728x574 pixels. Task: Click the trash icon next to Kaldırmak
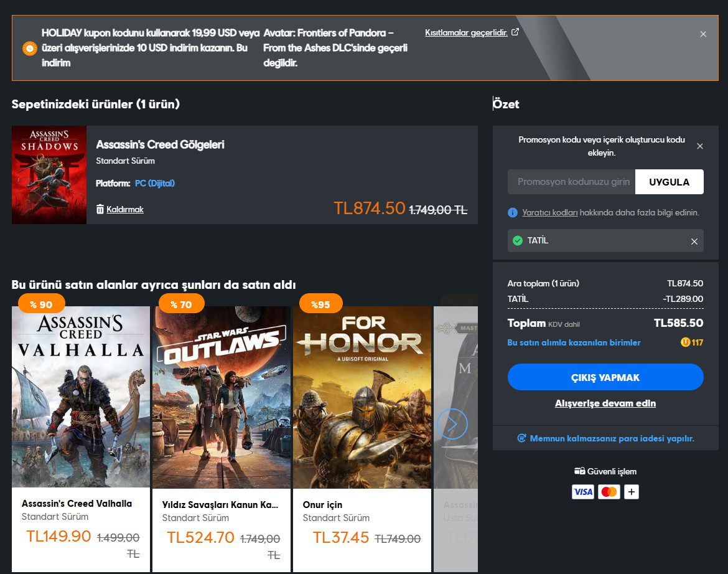100,209
